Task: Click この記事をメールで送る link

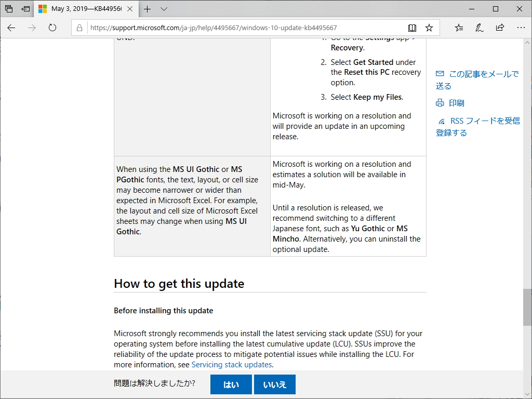Action: (x=477, y=79)
